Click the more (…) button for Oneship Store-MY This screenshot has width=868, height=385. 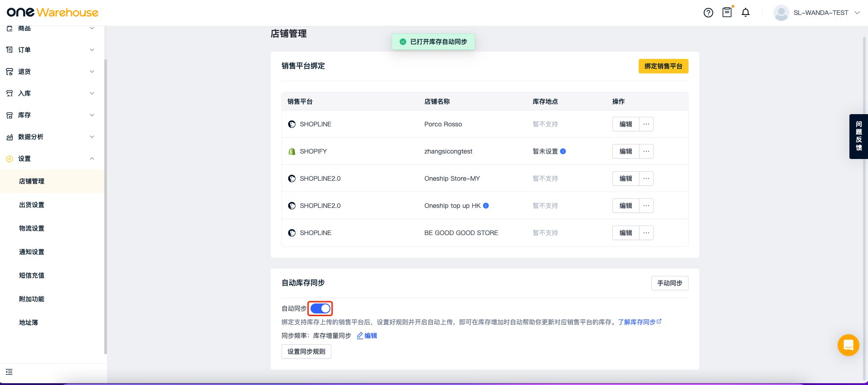click(x=646, y=178)
